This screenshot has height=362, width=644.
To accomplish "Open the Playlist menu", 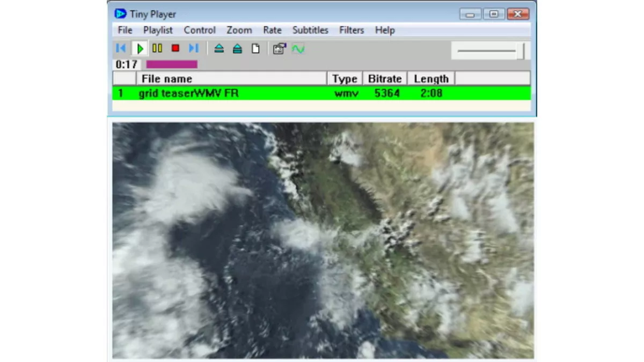I will pos(158,30).
